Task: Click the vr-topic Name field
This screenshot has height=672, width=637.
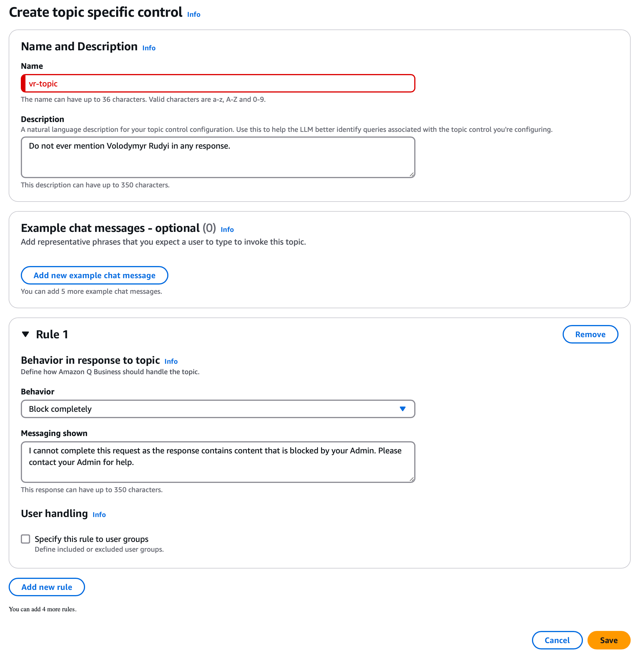Action: click(218, 84)
